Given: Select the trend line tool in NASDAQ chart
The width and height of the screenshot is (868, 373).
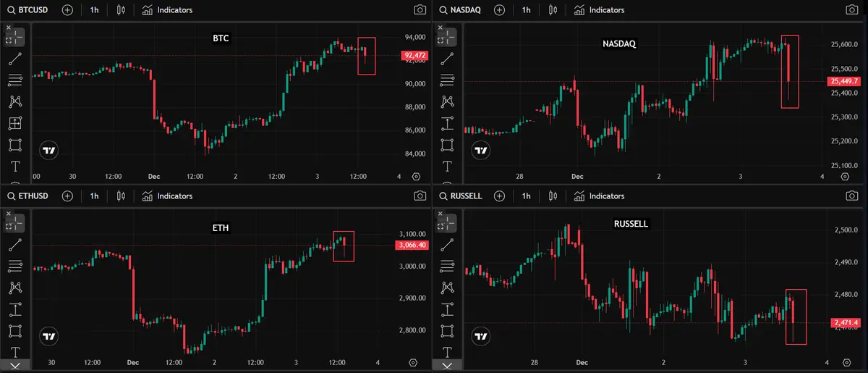Looking at the screenshot, I should [x=446, y=59].
